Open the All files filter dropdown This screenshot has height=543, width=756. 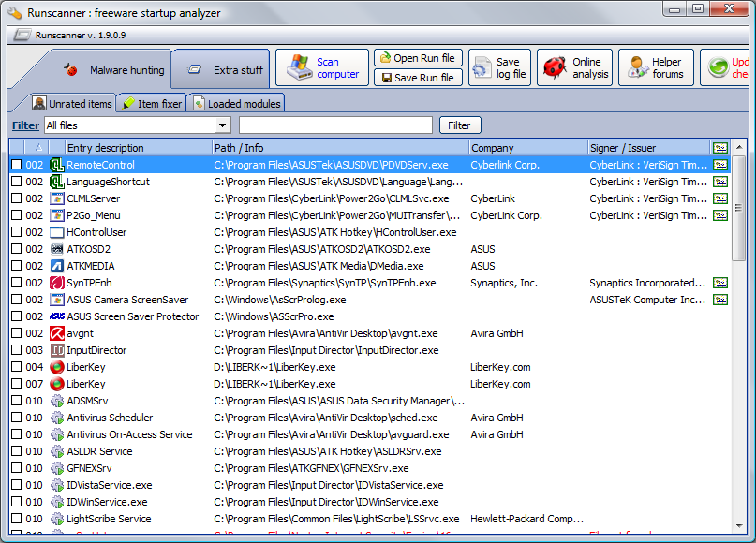222,125
